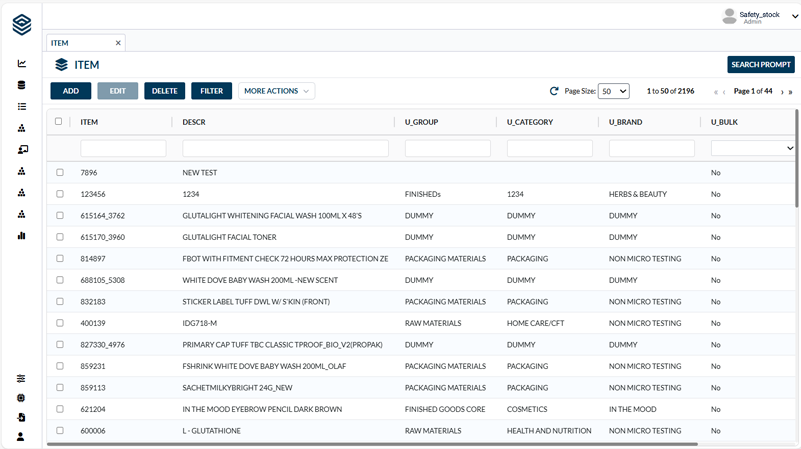Image resolution: width=801 pixels, height=449 pixels.
Task: Open the sliders settings sidebar icon
Action: tap(21, 379)
